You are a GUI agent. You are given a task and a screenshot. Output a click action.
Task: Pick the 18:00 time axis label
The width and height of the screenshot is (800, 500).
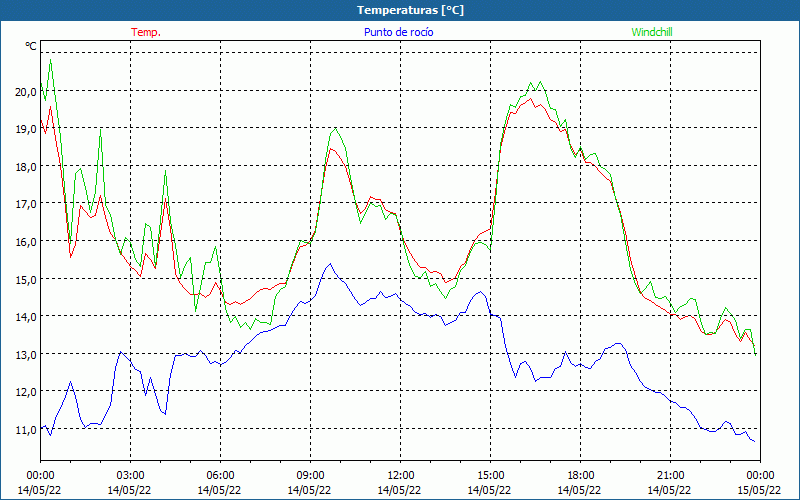[x=580, y=475]
